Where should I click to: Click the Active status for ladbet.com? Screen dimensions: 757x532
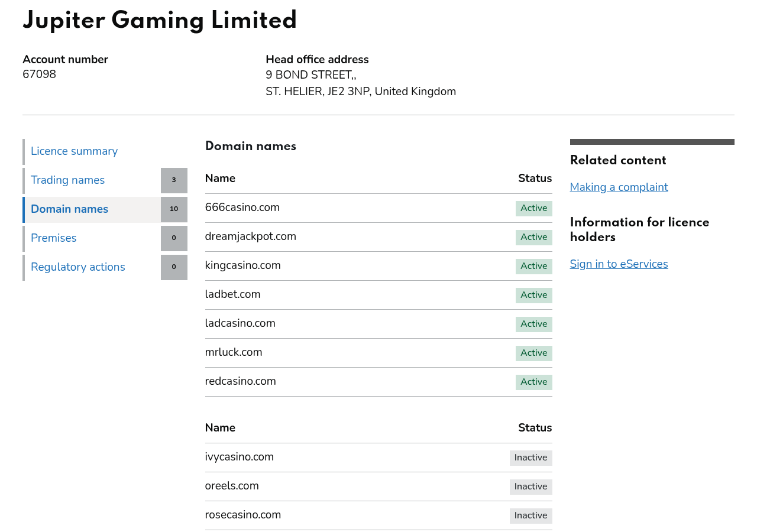534,296
